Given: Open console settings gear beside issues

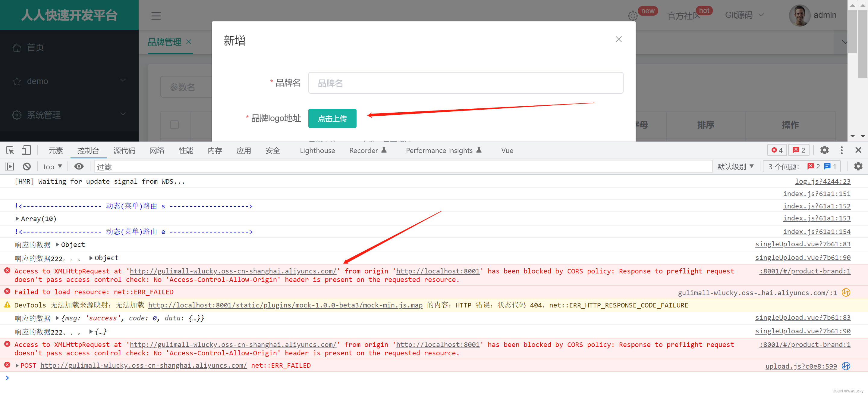Looking at the screenshot, I should pos(858,166).
